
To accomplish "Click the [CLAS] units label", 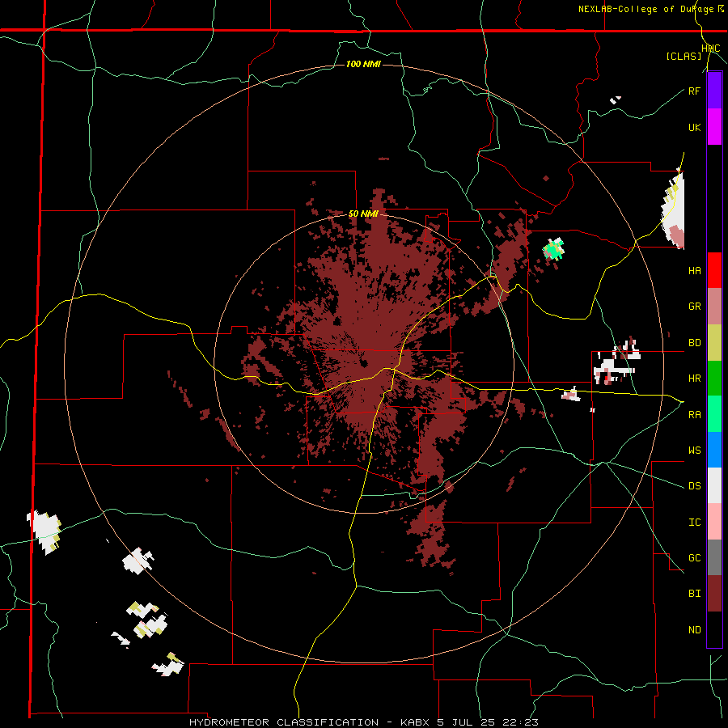I will click(684, 57).
